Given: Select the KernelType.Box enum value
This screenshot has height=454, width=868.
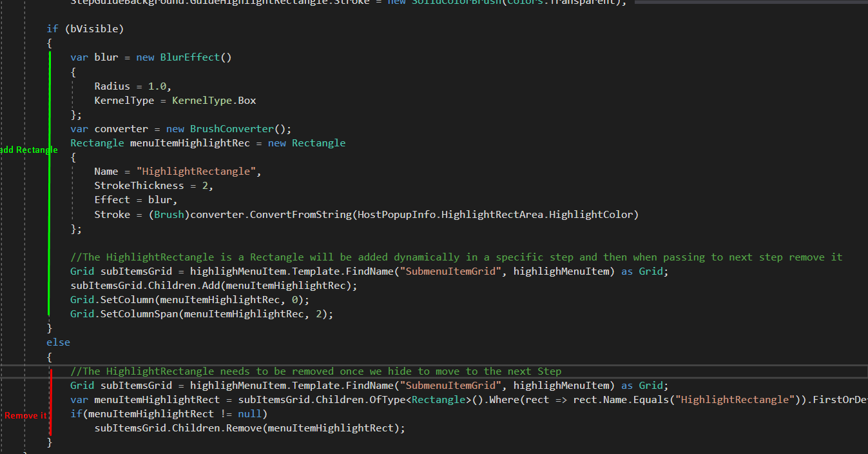Looking at the screenshot, I should click(215, 100).
